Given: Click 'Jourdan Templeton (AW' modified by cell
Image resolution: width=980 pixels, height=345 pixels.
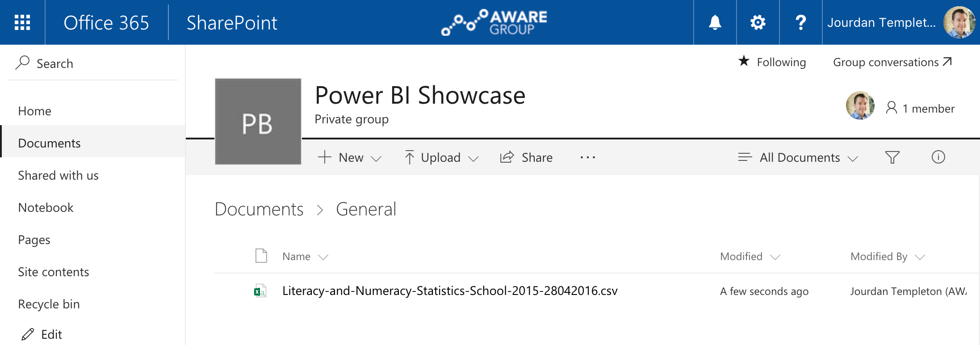Looking at the screenshot, I should (x=909, y=291).
